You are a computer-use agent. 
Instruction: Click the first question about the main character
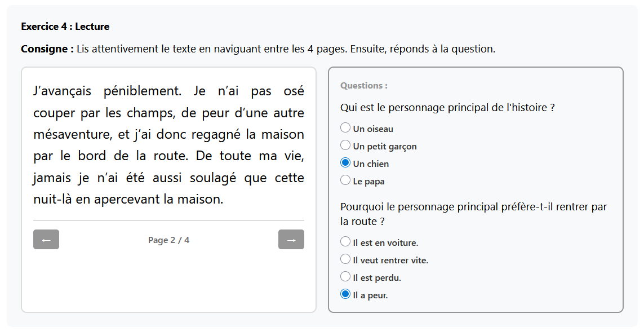446,107
